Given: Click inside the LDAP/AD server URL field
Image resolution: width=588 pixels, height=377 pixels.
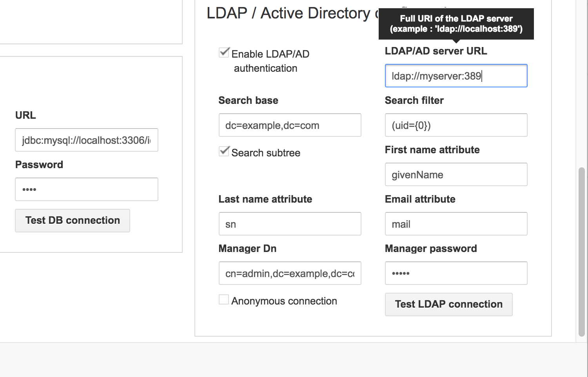Looking at the screenshot, I should (456, 76).
